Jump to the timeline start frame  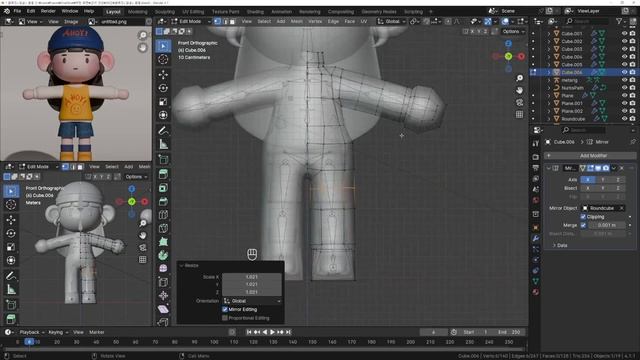(x=249, y=332)
